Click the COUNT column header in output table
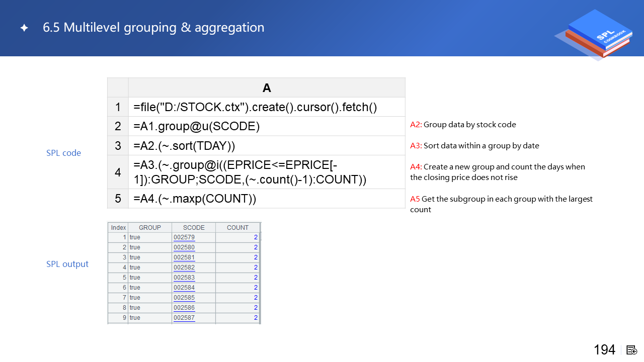 point(237,228)
